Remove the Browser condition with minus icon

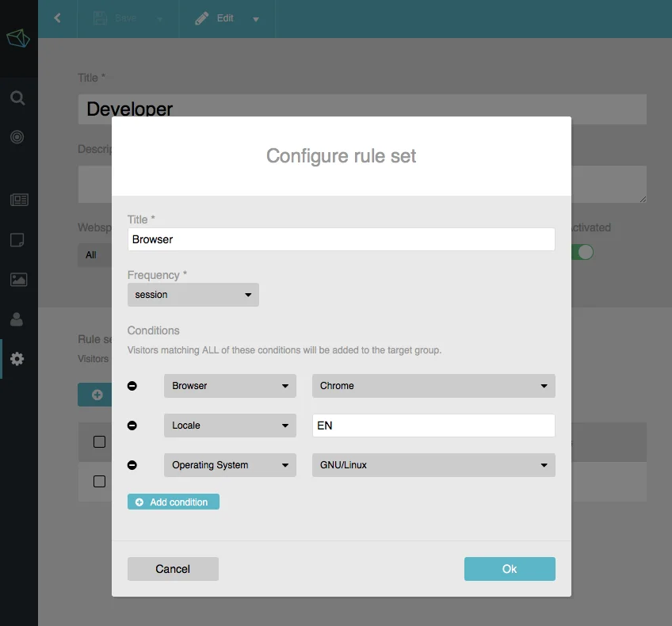tap(132, 386)
